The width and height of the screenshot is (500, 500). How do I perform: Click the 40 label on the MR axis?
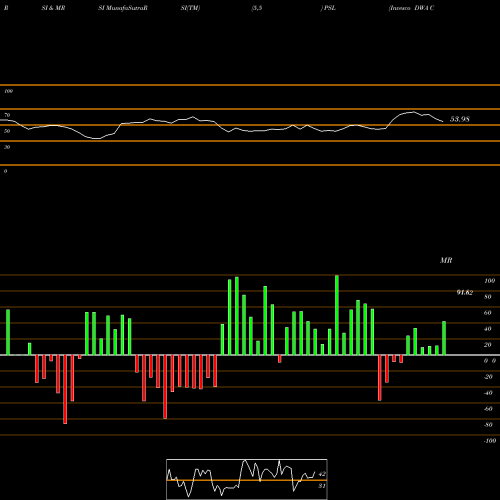(488, 329)
